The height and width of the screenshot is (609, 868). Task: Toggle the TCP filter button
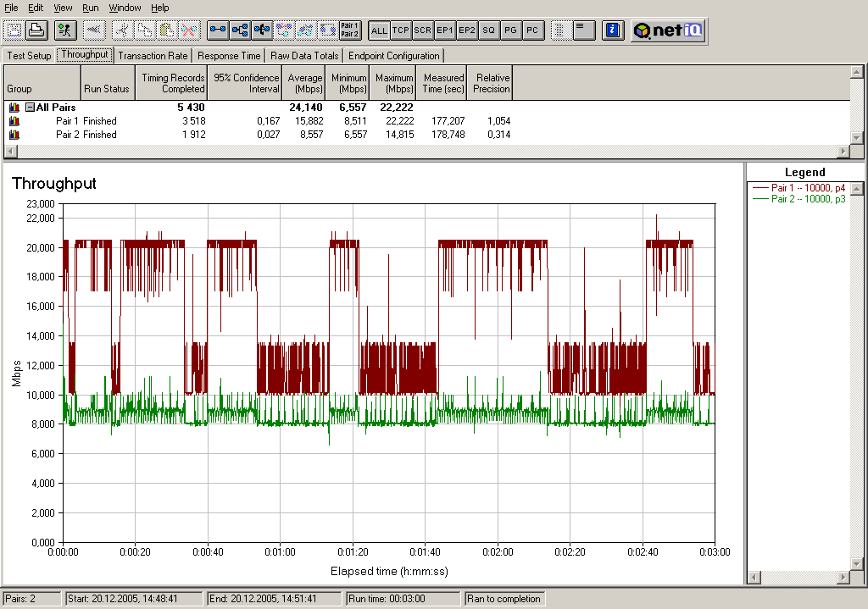pos(401,30)
